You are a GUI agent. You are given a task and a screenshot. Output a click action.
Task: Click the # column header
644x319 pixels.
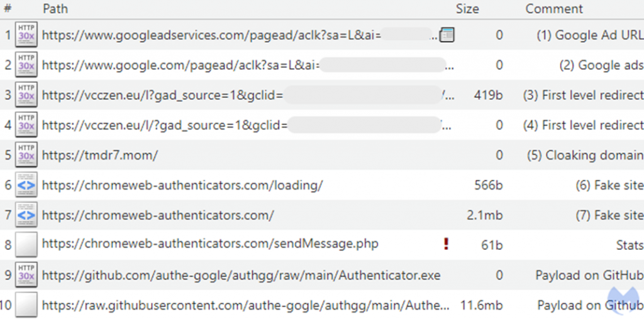point(8,9)
